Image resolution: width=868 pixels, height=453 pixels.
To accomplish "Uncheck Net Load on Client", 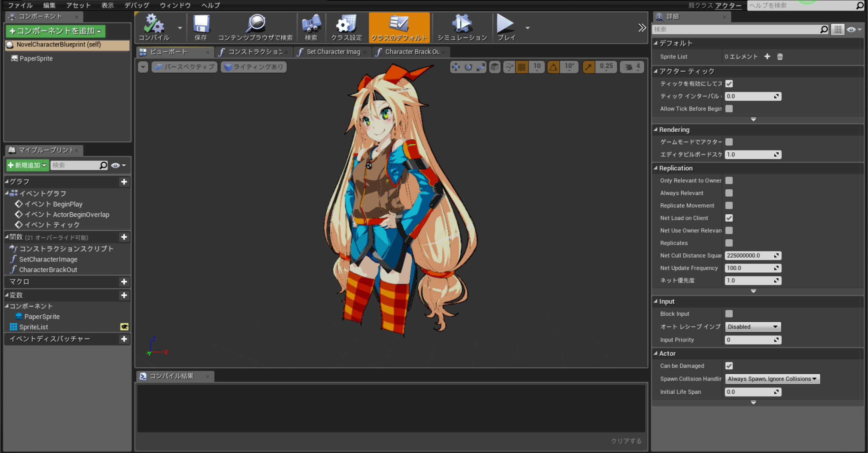I will [729, 218].
